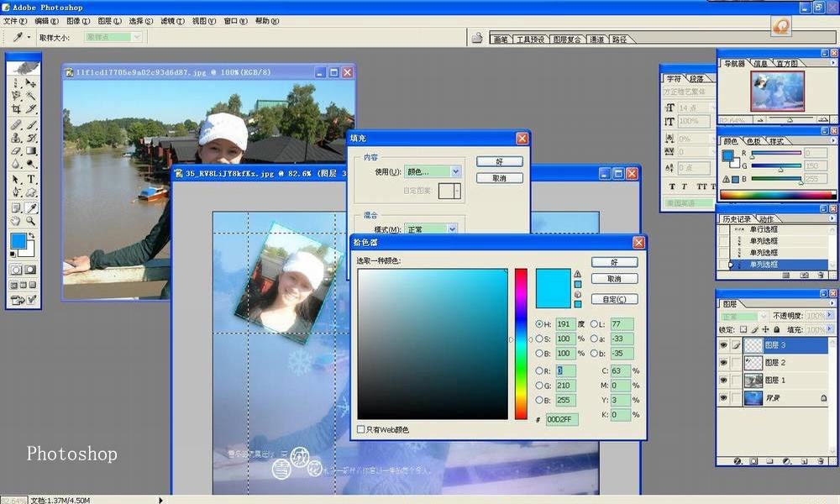This screenshot has width=840, height=504.
Task: Open the 使用(U) dropdown in Fill dialog
Action: 433,171
